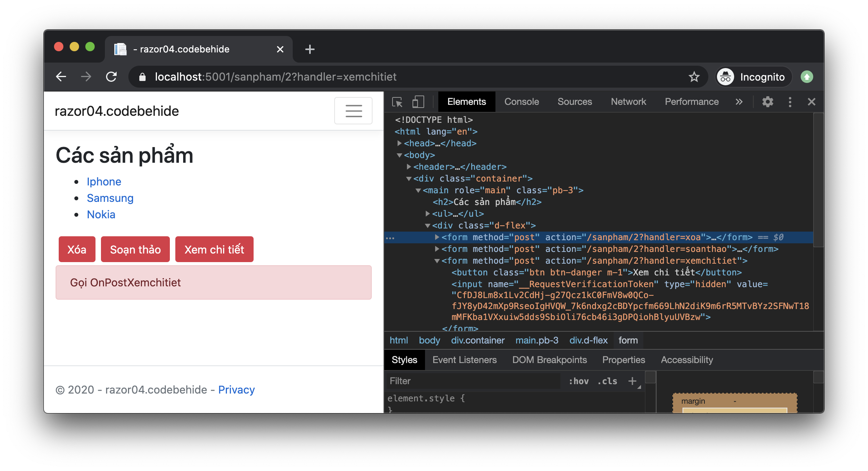Expand the head element node
The width and height of the screenshot is (868, 471).
(400, 143)
